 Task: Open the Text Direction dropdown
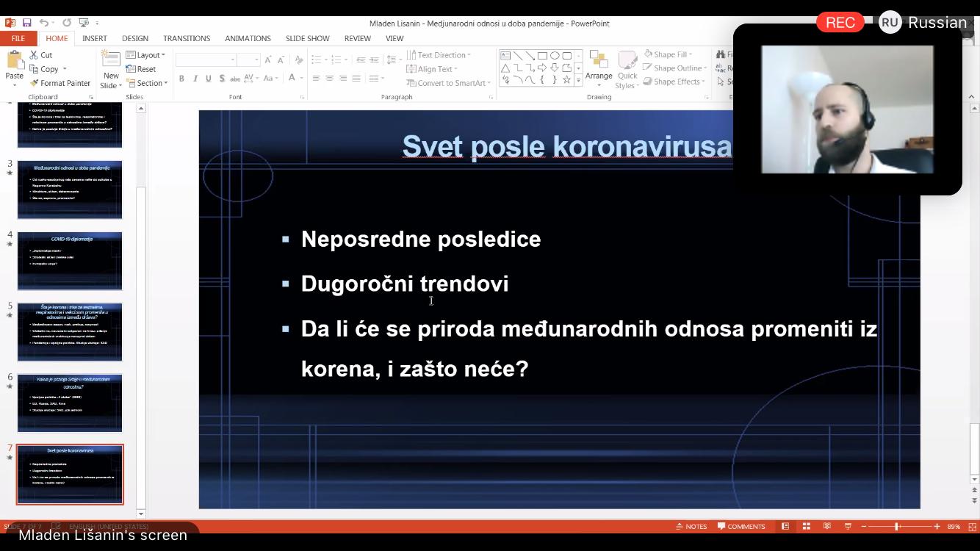click(x=439, y=55)
